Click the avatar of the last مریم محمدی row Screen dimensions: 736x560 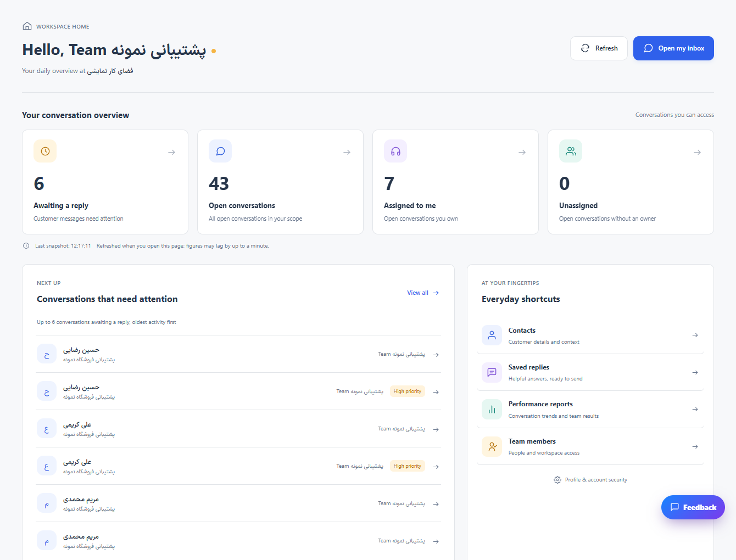click(47, 541)
